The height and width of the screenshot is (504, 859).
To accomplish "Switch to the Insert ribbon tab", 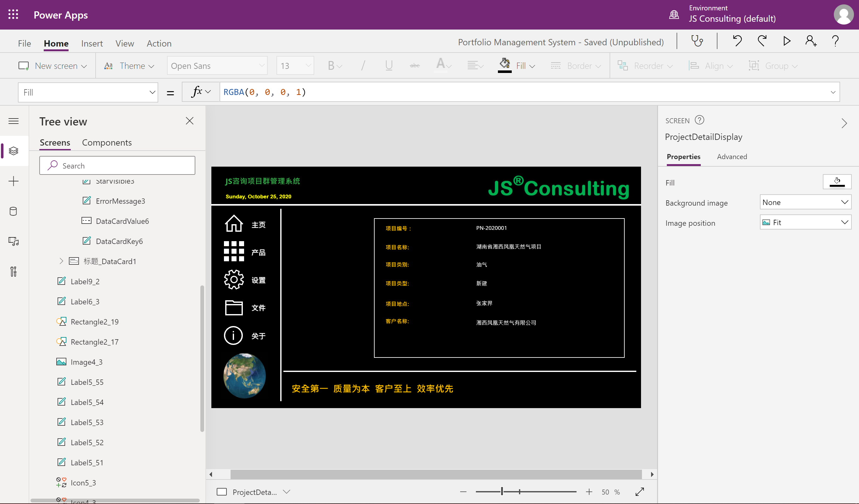I will [92, 44].
